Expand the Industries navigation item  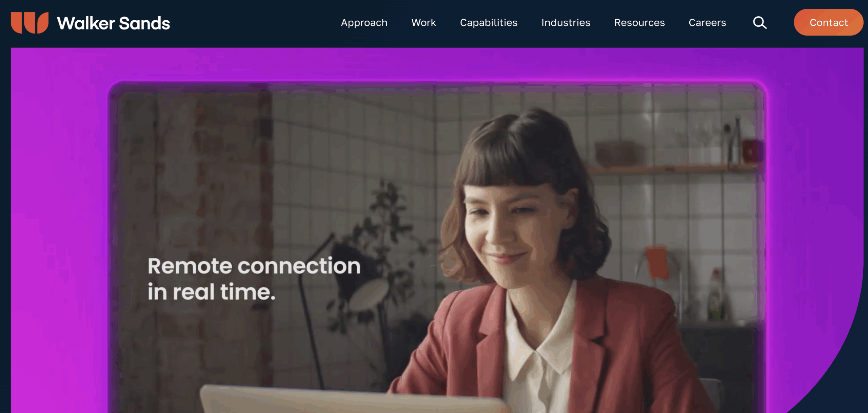point(566,22)
